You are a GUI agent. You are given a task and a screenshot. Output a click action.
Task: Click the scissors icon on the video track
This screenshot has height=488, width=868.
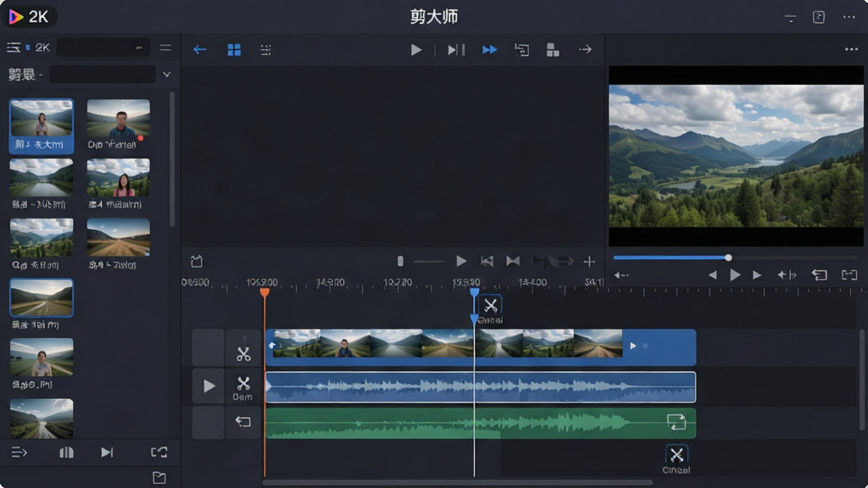tap(243, 353)
